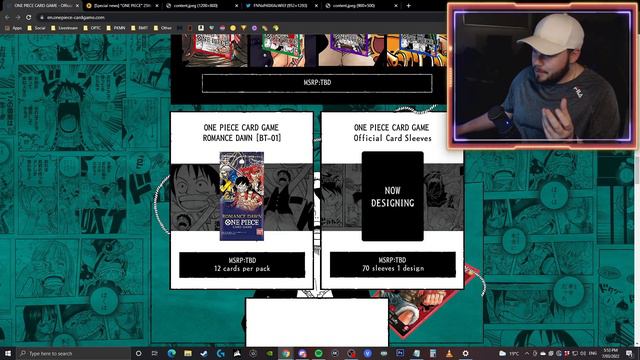Open VLC media player from the taskbar
The image size is (640, 360).
pyautogui.click(x=449, y=353)
